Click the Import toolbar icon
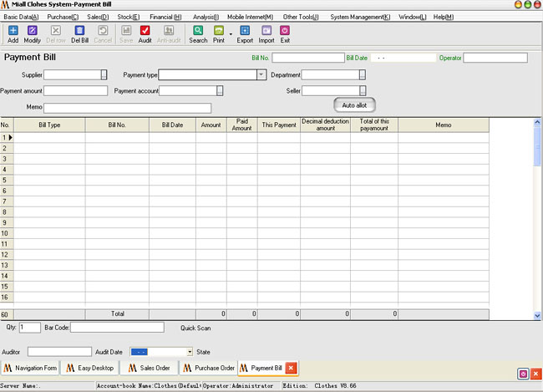 click(x=266, y=31)
